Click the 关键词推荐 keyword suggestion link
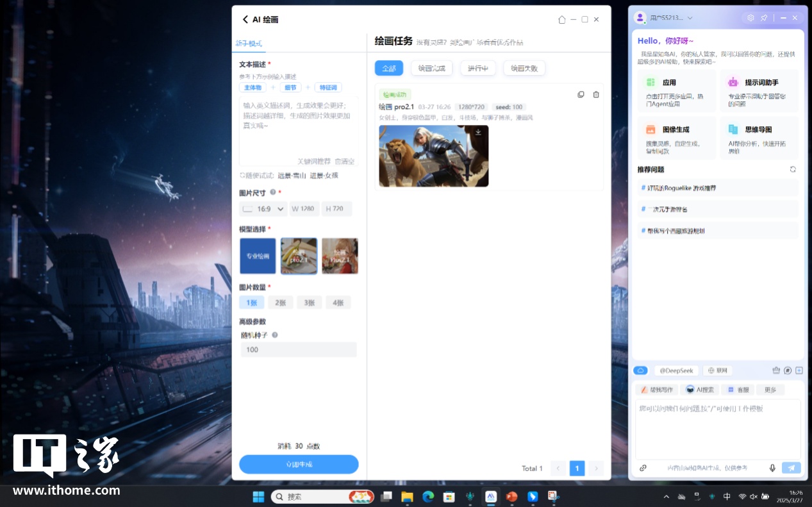Image resolution: width=812 pixels, height=507 pixels. click(x=314, y=162)
